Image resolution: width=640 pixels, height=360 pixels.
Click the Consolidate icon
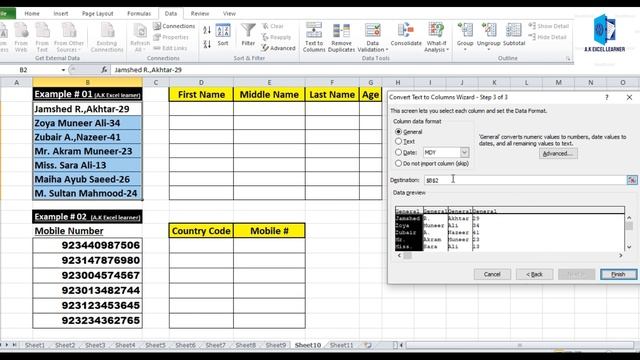click(x=406, y=35)
